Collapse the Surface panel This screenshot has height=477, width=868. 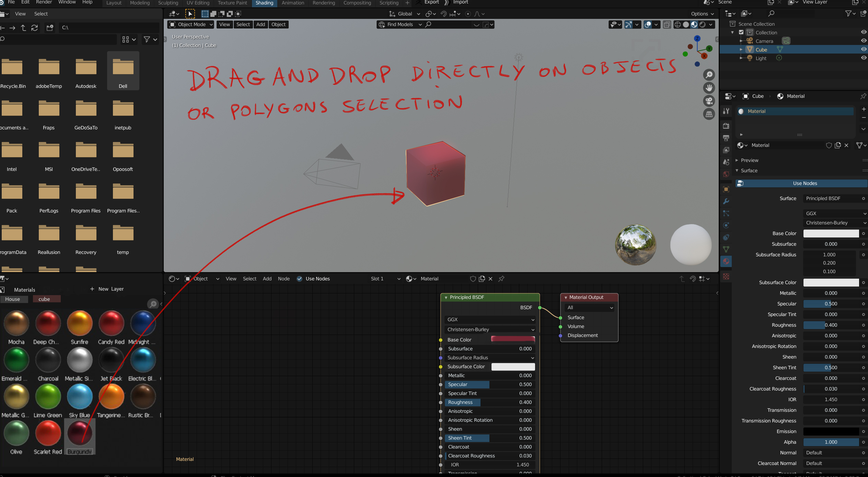pyautogui.click(x=749, y=171)
